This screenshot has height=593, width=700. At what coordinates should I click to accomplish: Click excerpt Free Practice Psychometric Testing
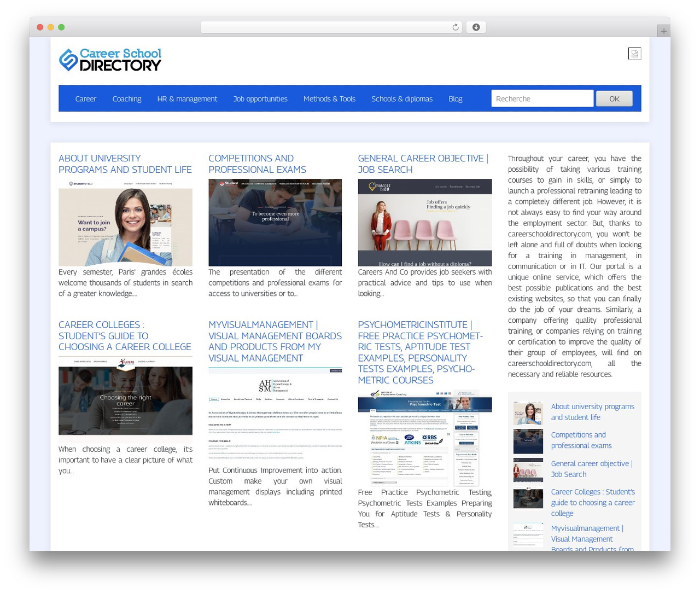tap(425, 509)
